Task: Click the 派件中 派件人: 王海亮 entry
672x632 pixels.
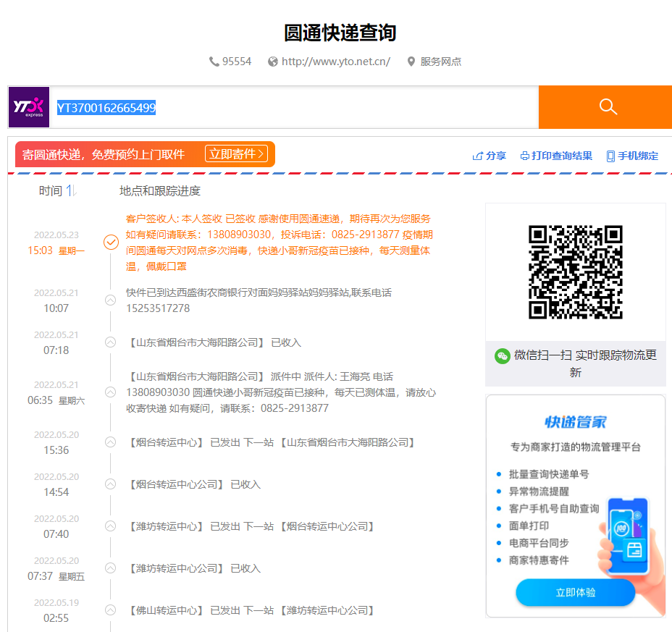Action: (281, 392)
